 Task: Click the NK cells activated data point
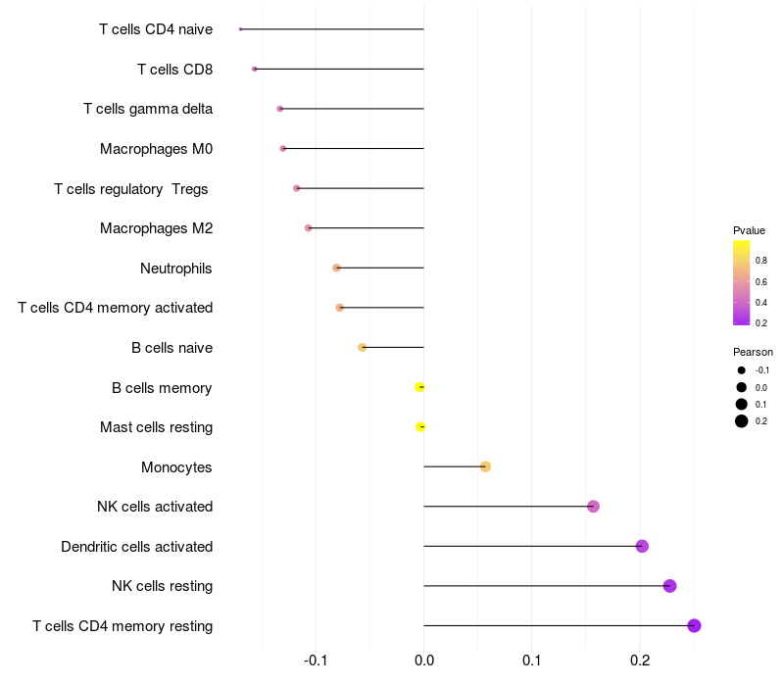click(593, 507)
